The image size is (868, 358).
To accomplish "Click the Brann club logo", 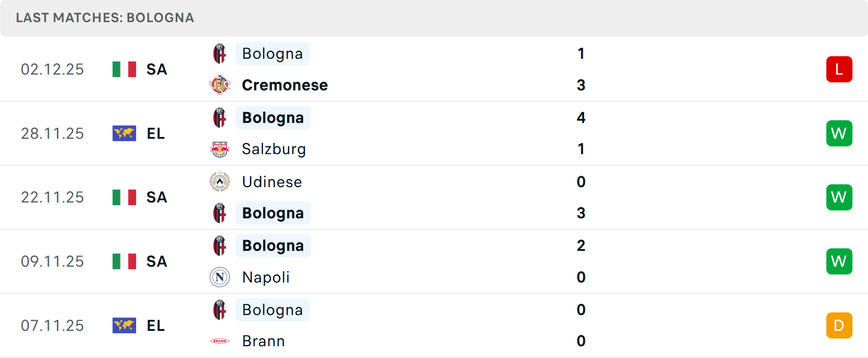I will pyautogui.click(x=220, y=341).
